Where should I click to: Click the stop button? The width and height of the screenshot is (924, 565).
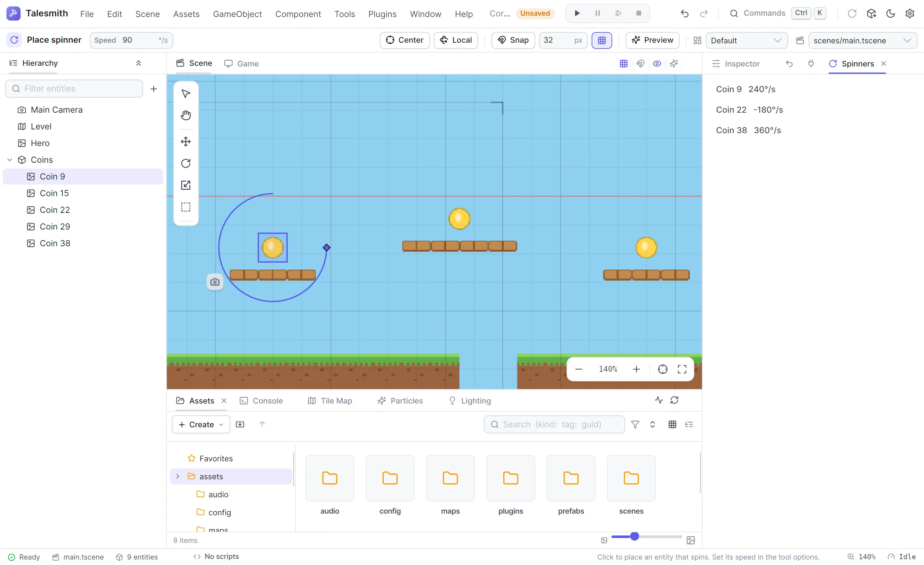pos(639,13)
